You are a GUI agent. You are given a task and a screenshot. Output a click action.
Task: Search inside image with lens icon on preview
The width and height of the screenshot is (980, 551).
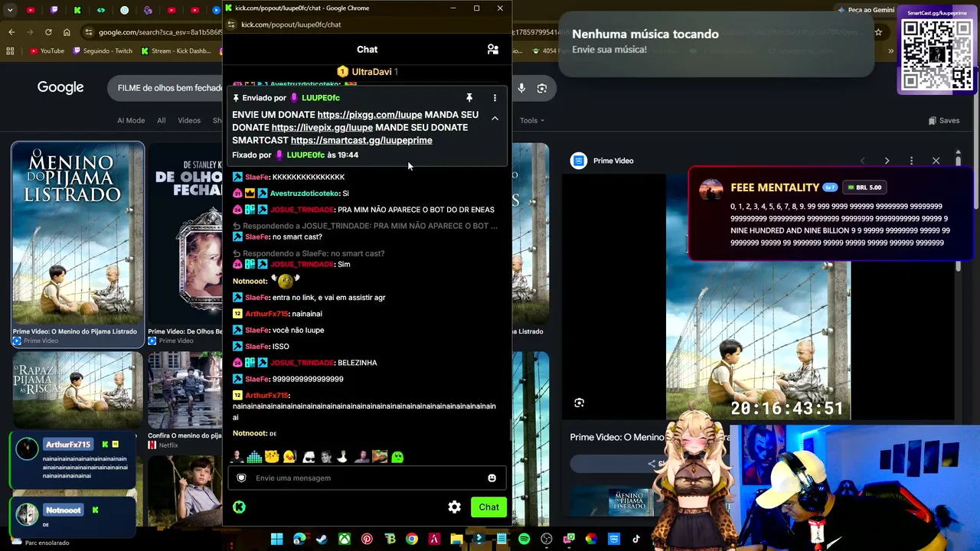tap(580, 403)
